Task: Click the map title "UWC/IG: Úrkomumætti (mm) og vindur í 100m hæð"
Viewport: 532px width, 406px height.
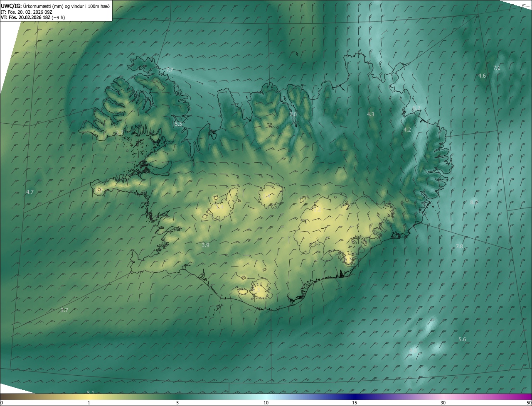Action: click(x=55, y=6)
